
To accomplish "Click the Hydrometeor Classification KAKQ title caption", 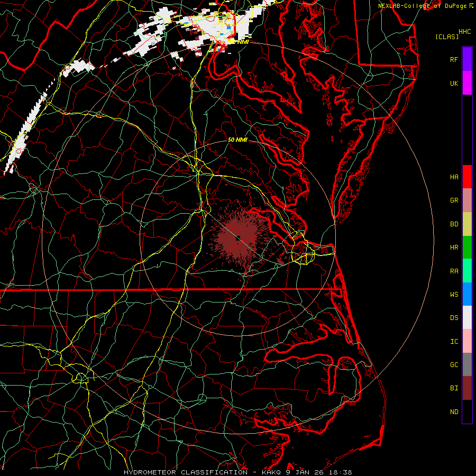I will [x=237, y=472].
